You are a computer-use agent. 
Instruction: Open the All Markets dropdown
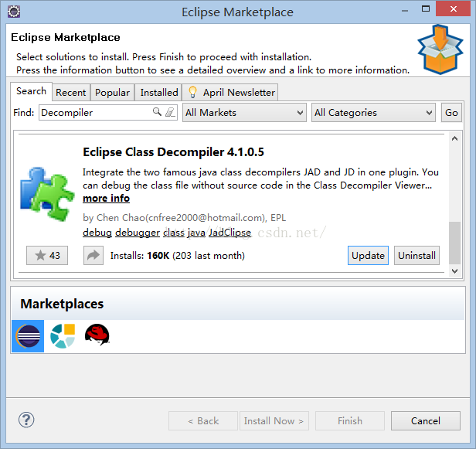244,113
